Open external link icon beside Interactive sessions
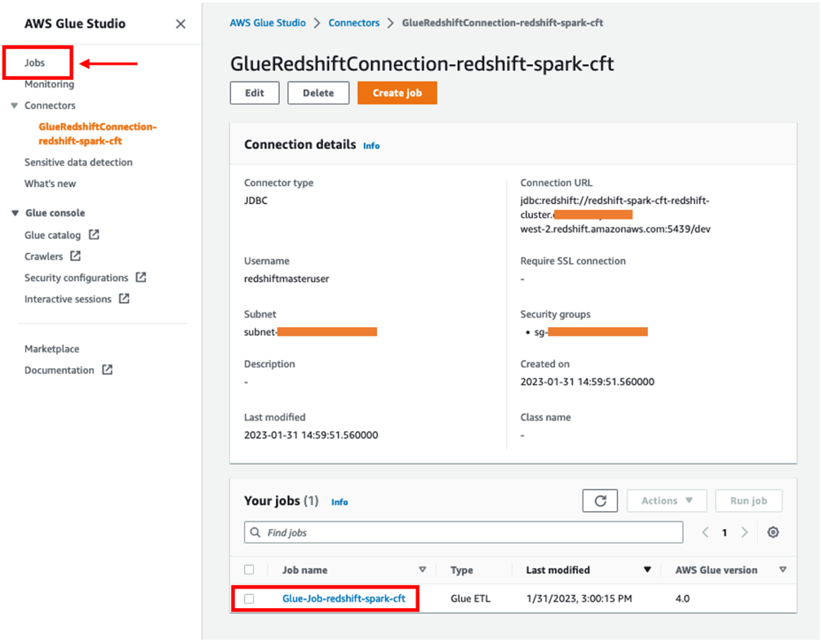This screenshot has width=821, height=644. 124,299
